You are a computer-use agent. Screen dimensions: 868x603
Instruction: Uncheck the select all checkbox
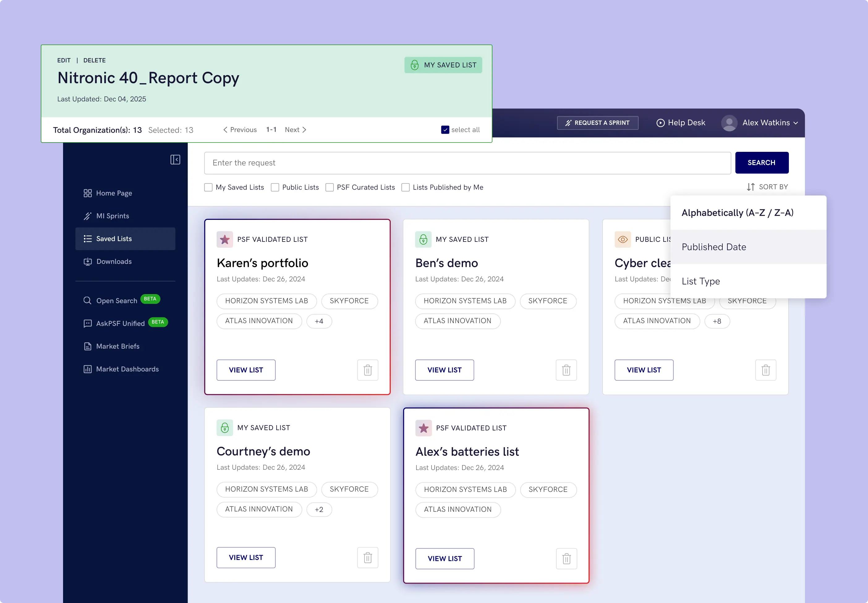(445, 130)
